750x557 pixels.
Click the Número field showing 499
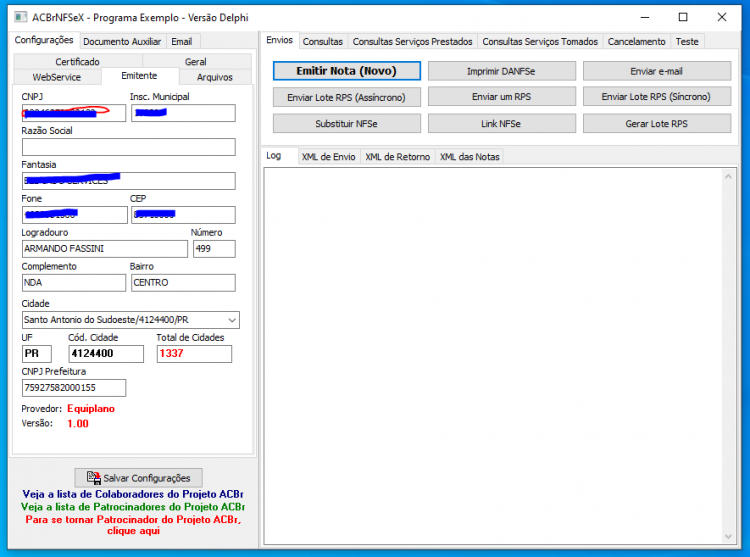(x=214, y=249)
